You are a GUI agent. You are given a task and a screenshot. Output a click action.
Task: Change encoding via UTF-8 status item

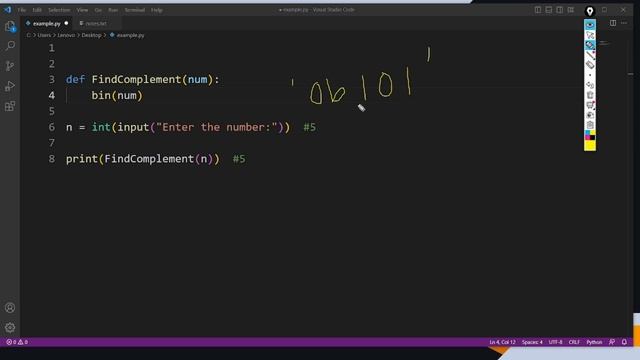[556, 342]
